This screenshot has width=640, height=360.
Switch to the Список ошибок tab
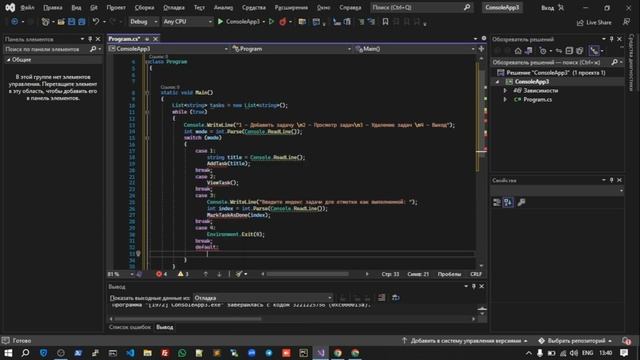(x=130, y=327)
